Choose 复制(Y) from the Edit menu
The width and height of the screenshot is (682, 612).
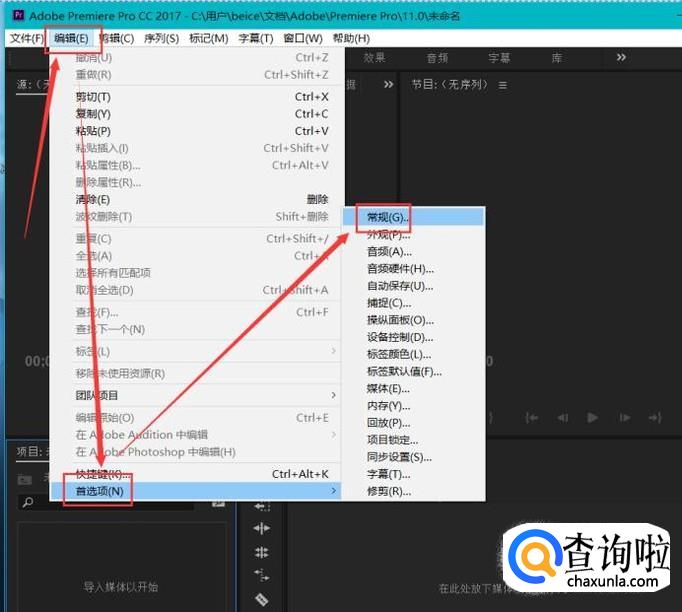tap(197, 114)
